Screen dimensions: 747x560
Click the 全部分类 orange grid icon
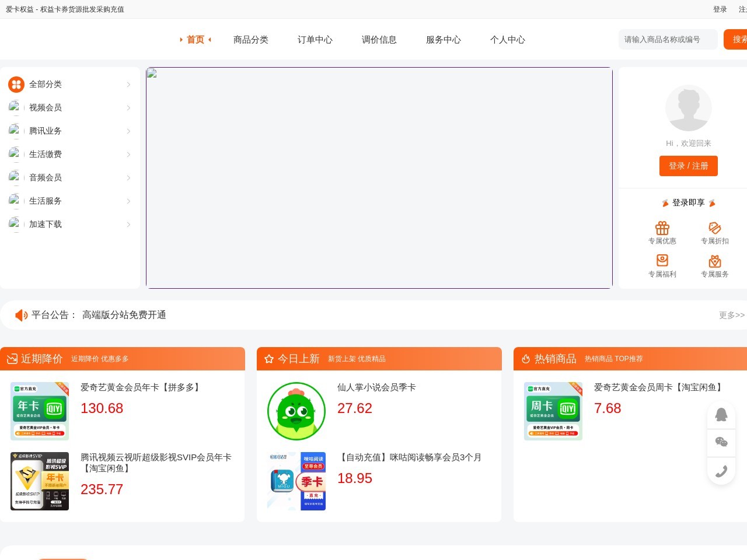(16, 85)
